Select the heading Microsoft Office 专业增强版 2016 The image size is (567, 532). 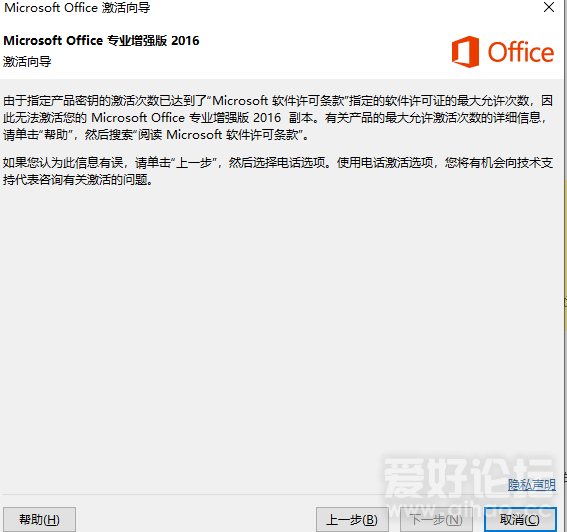[x=101, y=41]
